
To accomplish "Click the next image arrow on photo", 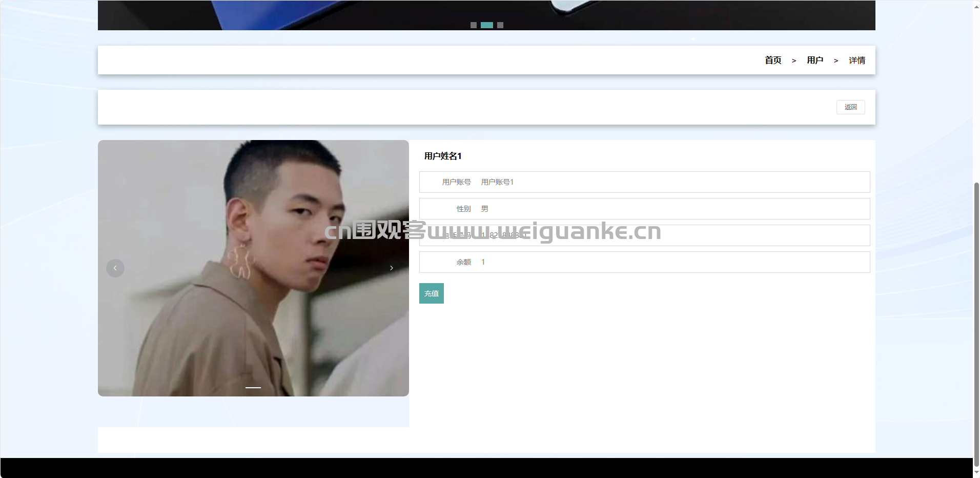I will coord(392,268).
